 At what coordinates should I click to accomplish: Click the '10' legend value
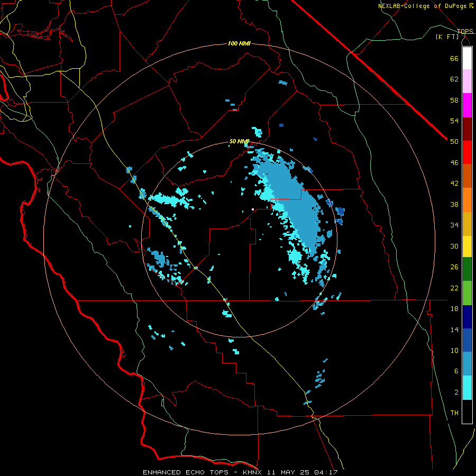pyautogui.click(x=454, y=350)
